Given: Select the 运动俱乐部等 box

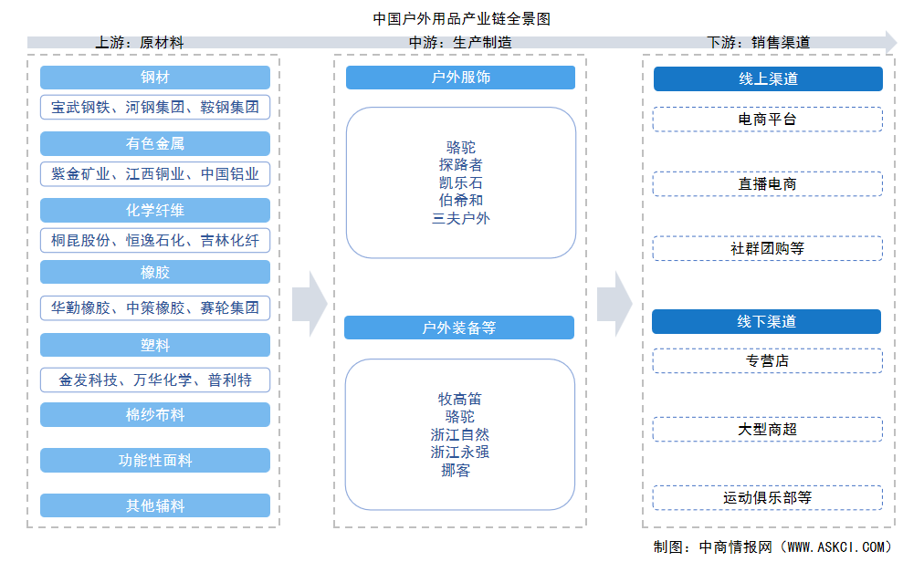Looking at the screenshot, I should [x=768, y=497].
